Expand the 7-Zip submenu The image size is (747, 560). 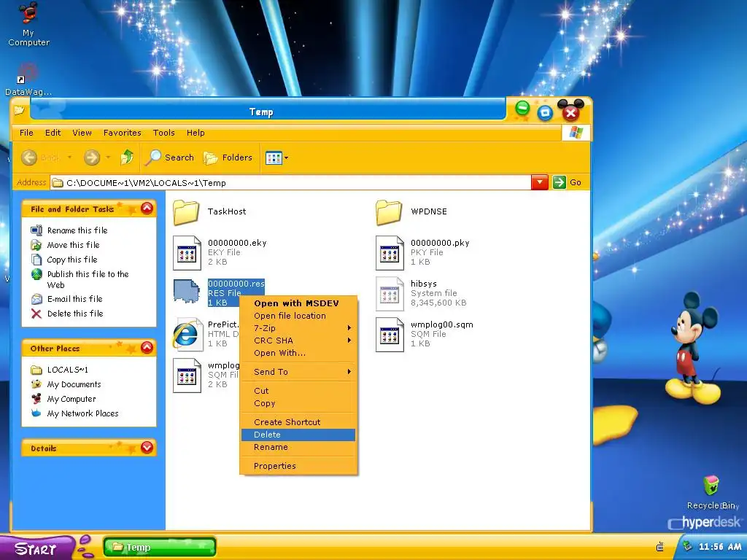(x=298, y=328)
